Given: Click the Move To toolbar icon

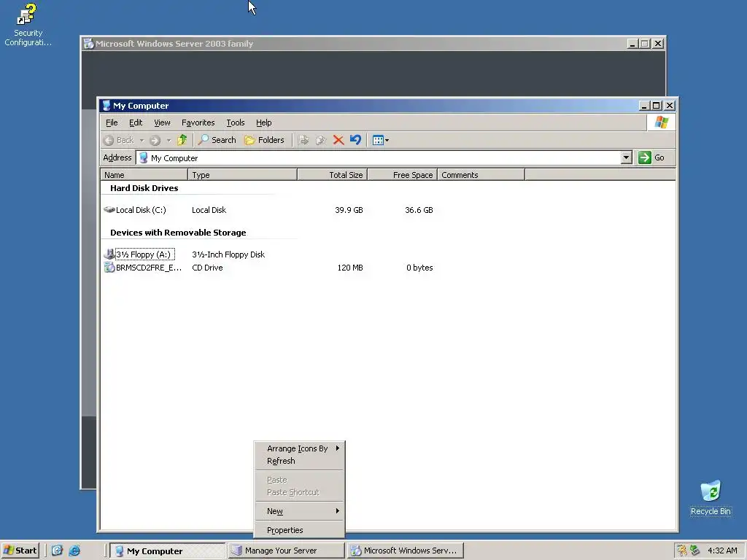Looking at the screenshot, I should point(303,140).
